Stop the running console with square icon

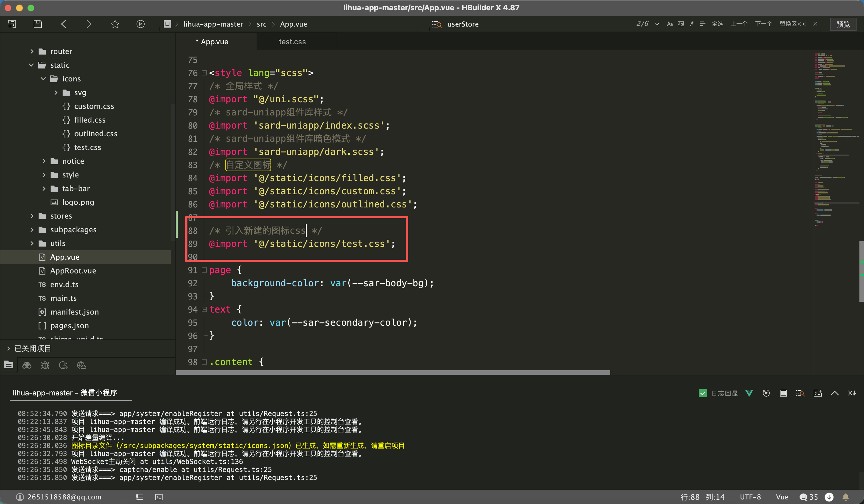783,393
